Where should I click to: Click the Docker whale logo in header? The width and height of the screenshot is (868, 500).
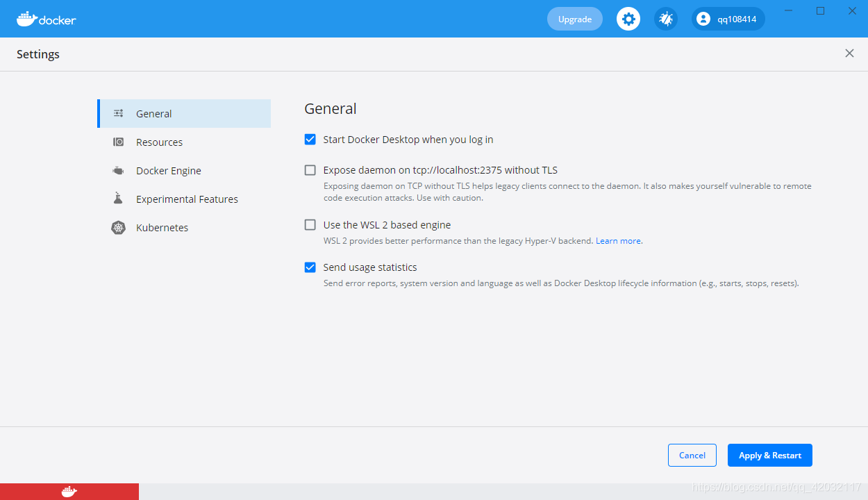point(47,19)
